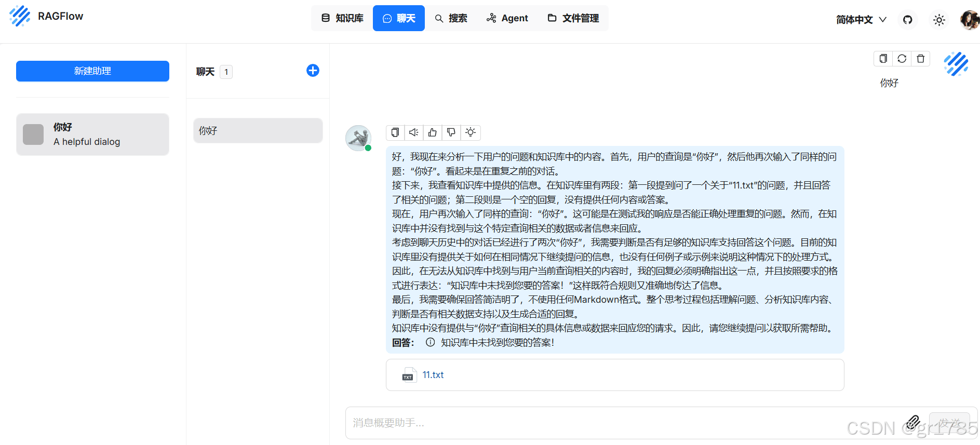Go to the Agent tab
The width and height of the screenshot is (980, 445).
pyautogui.click(x=507, y=18)
